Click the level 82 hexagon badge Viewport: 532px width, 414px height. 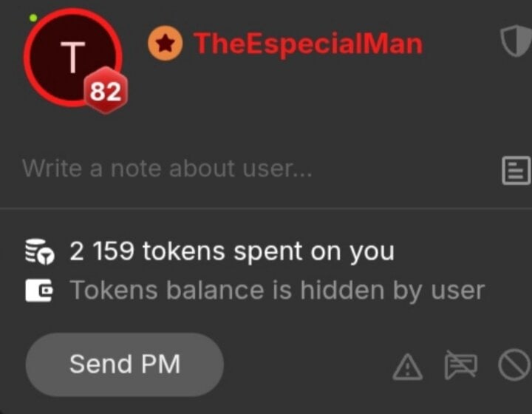point(106,91)
